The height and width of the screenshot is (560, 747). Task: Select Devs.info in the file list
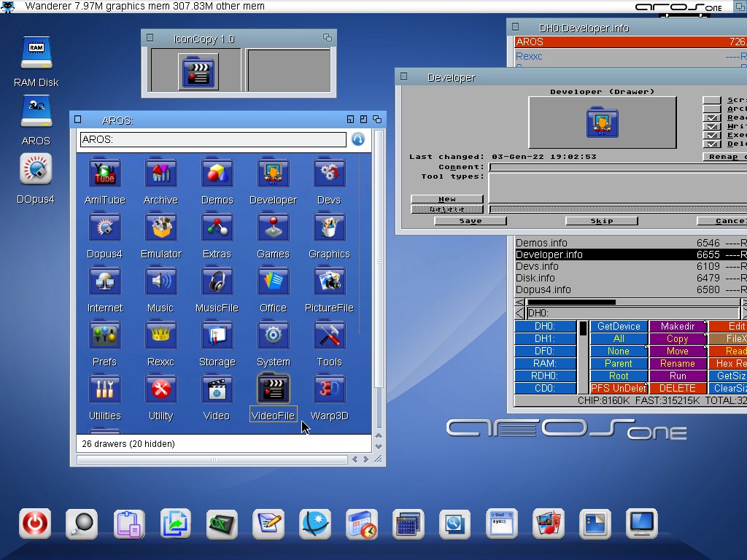(x=537, y=266)
